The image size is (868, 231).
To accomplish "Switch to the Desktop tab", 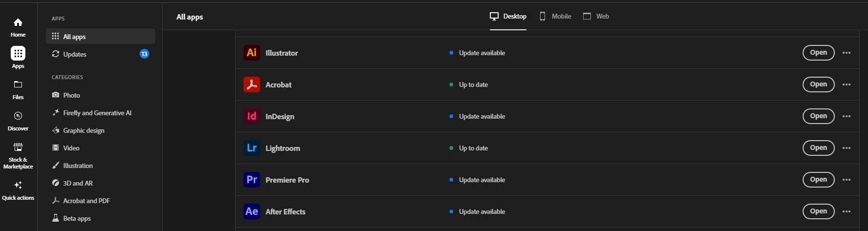I will pyautogui.click(x=508, y=16).
